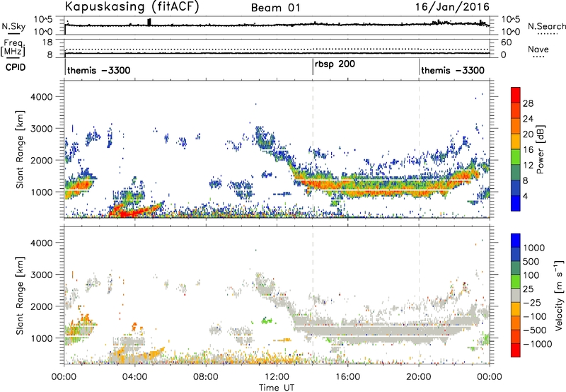Click the '12:00' time axis label
This screenshot has height=392, width=566.
click(x=277, y=377)
